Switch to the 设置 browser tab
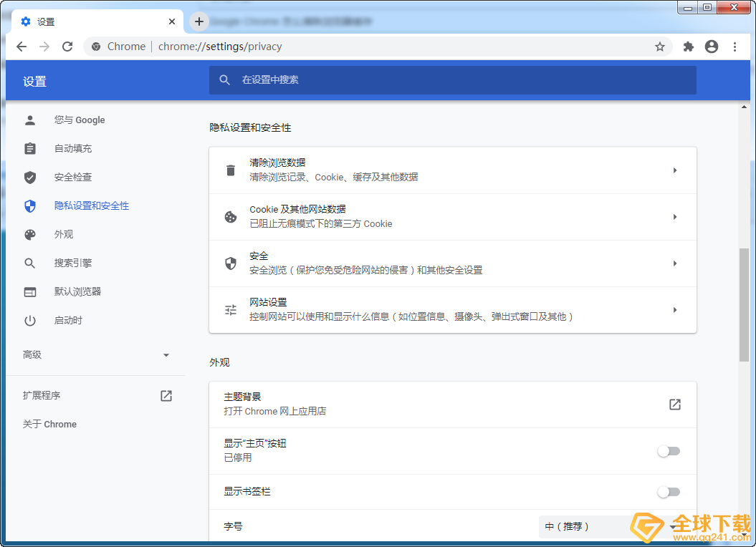 [x=45, y=21]
